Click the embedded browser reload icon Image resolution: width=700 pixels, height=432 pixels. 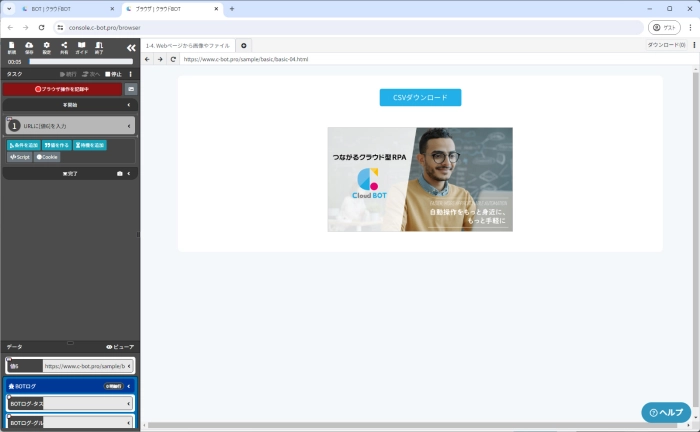point(173,59)
